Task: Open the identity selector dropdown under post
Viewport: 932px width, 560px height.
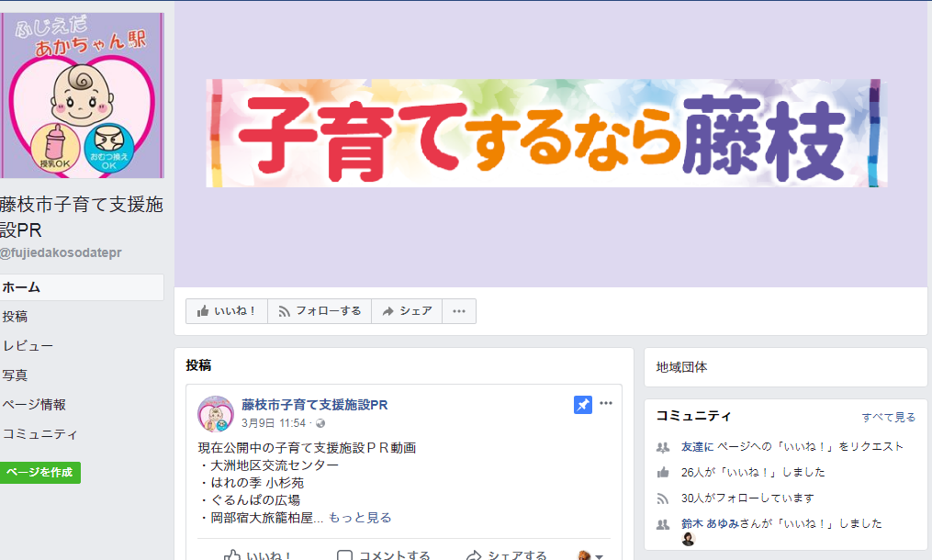Action: click(590, 555)
